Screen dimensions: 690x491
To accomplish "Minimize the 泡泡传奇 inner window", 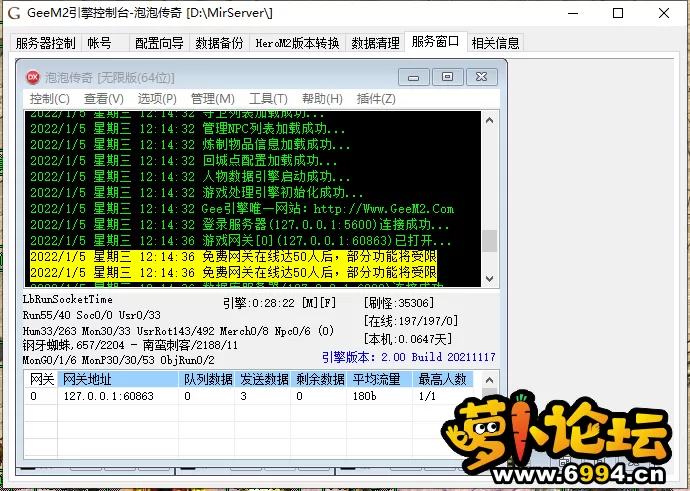I will coord(413,77).
